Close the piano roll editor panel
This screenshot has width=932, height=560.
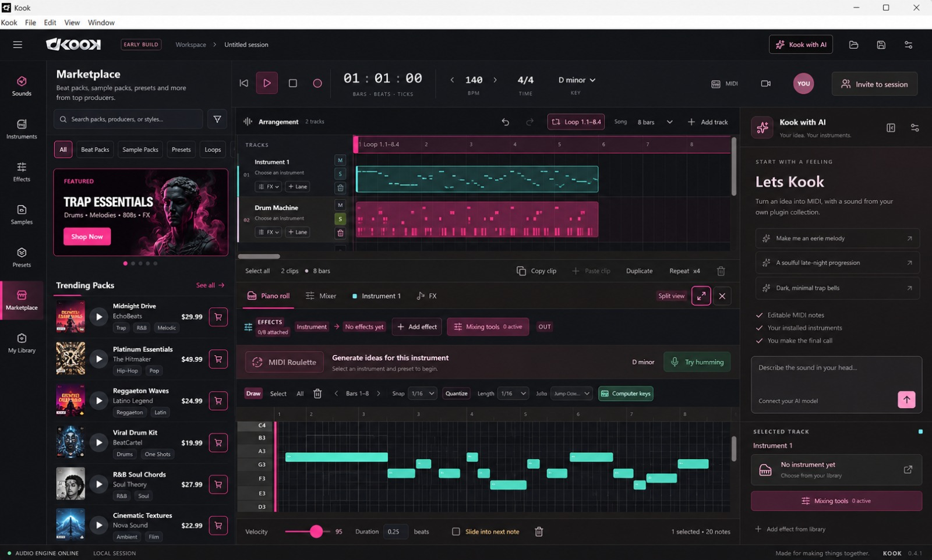(722, 296)
